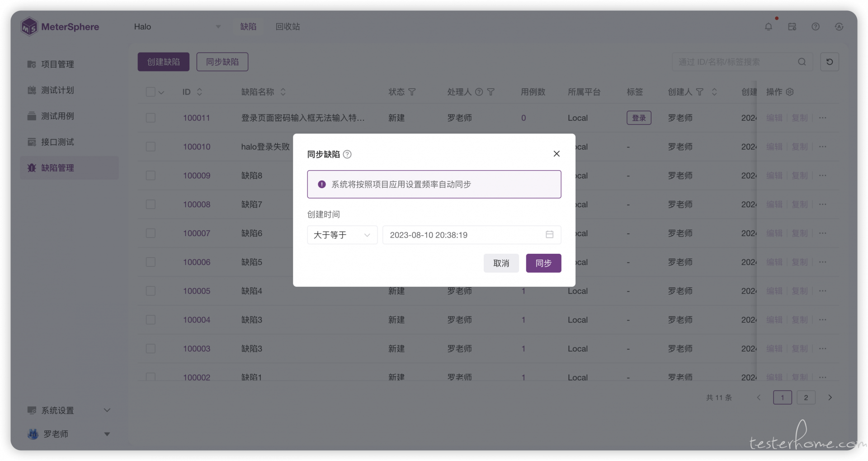Open more actions for row 100005
Viewport: 868px width, 461px height.
pyautogui.click(x=823, y=291)
